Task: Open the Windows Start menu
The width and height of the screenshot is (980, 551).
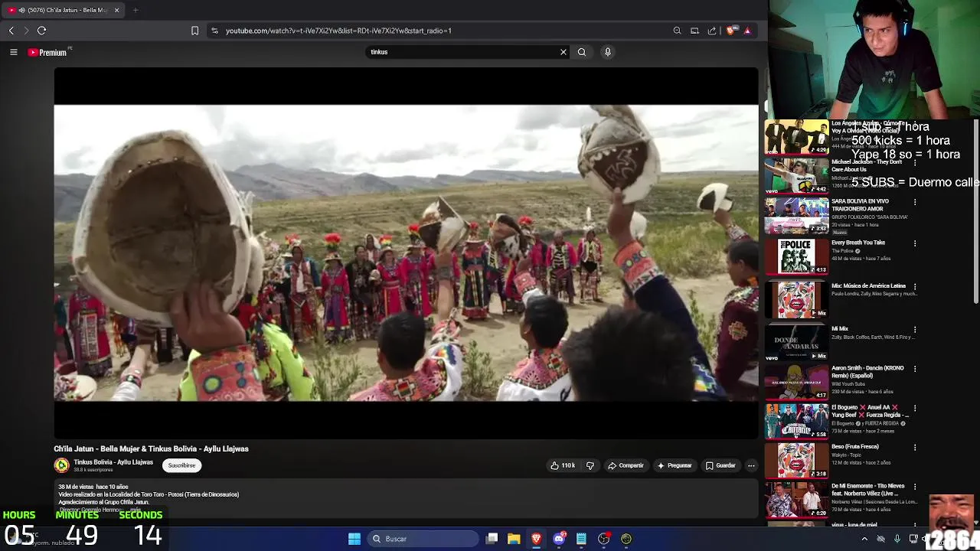Action: pos(354,539)
